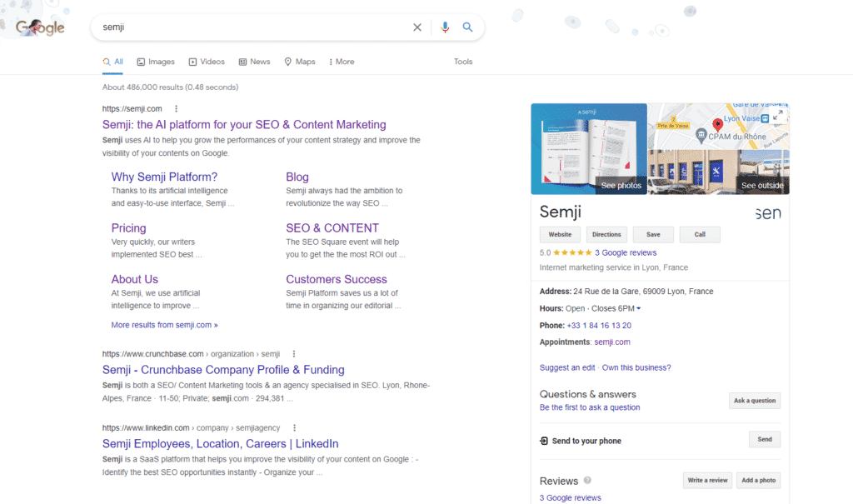Image resolution: width=853 pixels, height=504 pixels.
Task: Open the Crunchbase Company Profile result
Action: (223, 370)
